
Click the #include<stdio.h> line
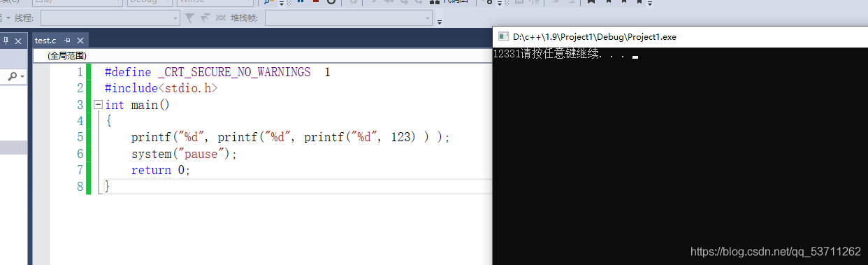[x=161, y=89]
